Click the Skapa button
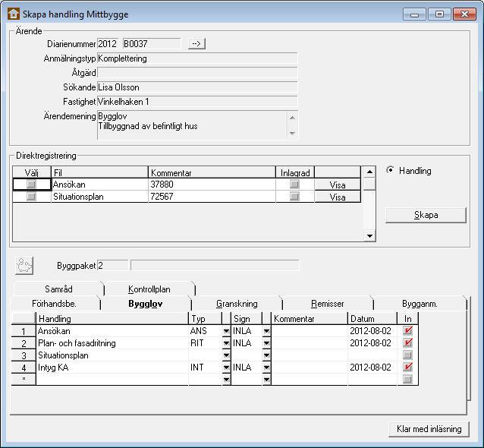 point(426,215)
